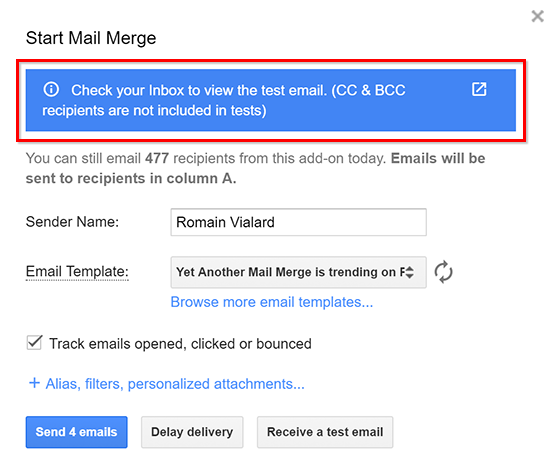Image resolution: width=550 pixels, height=469 pixels.
Task: Send 4 emails now
Action: pos(76,432)
